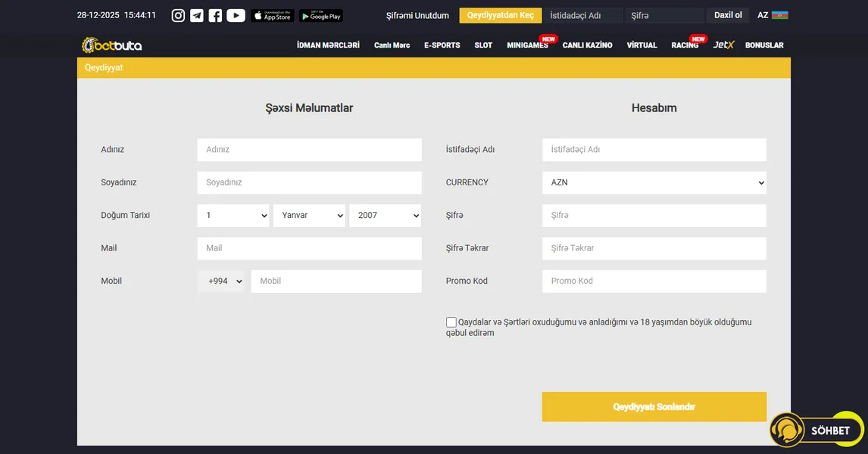Click the Qeydiyyatı Sonlandır button

[x=654, y=407]
